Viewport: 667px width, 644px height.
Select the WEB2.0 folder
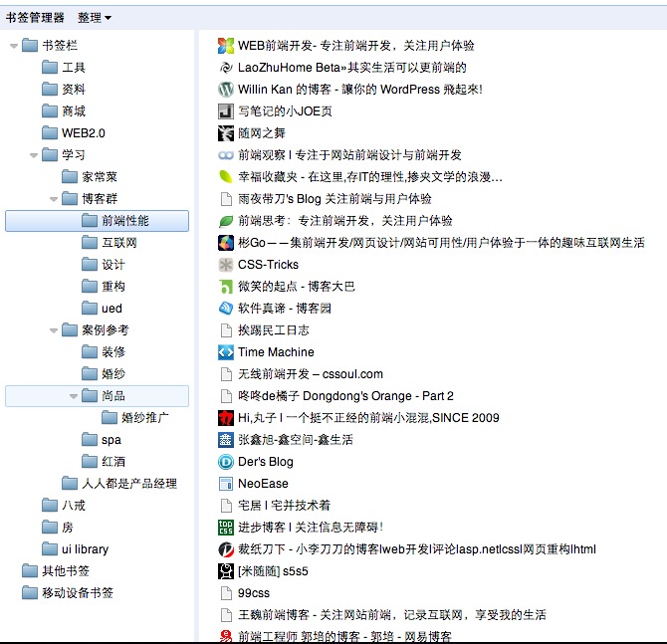[74, 133]
